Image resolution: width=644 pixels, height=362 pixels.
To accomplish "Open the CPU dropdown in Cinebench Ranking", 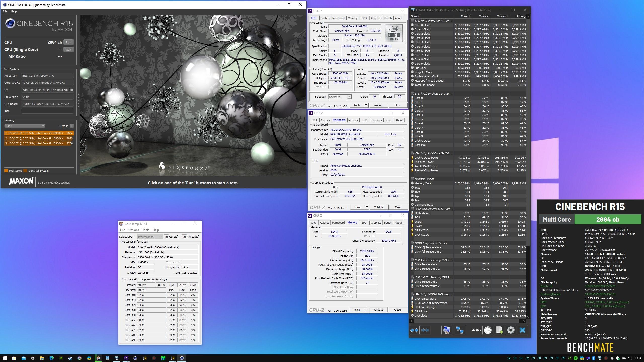I will click(x=25, y=126).
